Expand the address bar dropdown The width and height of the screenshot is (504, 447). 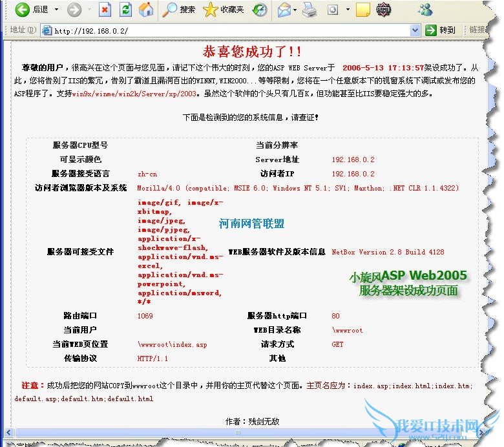415,30
